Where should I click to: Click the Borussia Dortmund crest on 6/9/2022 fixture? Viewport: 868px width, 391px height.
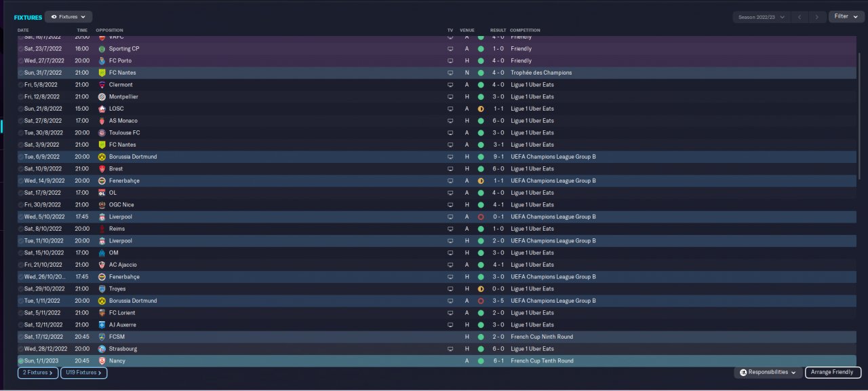pos(102,157)
